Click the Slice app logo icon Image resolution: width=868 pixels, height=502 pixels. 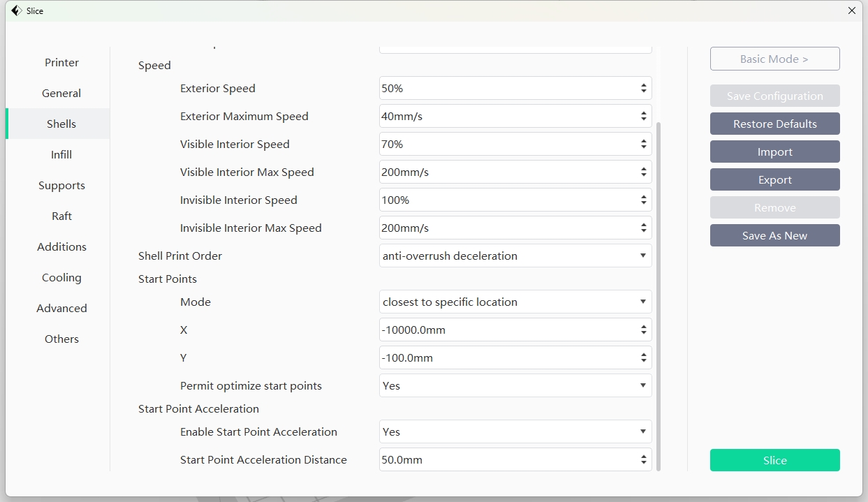point(16,10)
